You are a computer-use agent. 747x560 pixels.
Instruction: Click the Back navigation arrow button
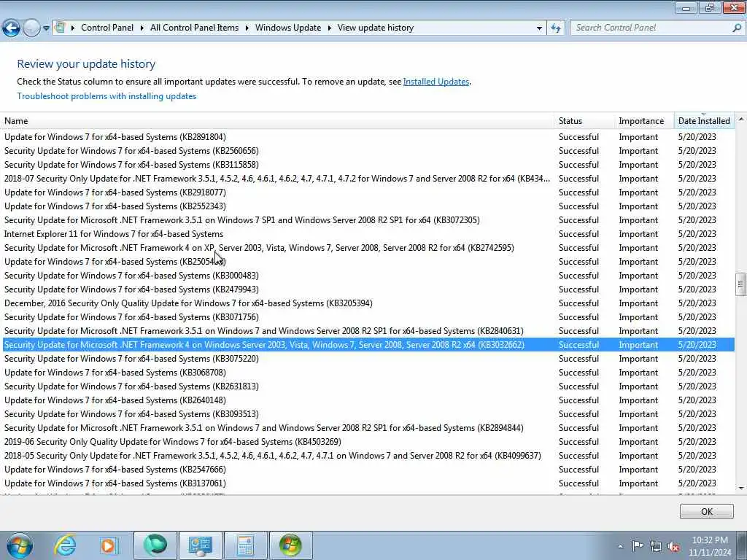tap(11, 28)
